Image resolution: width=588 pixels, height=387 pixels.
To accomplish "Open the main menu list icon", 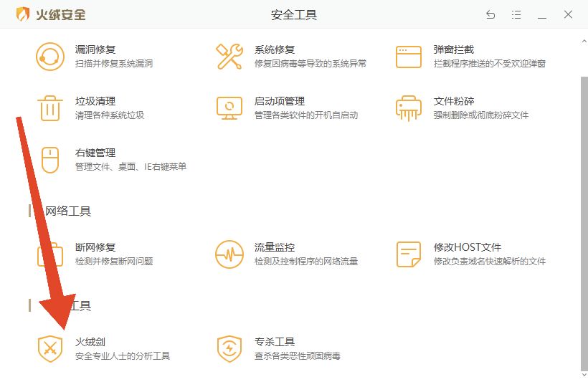I will coord(516,14).
